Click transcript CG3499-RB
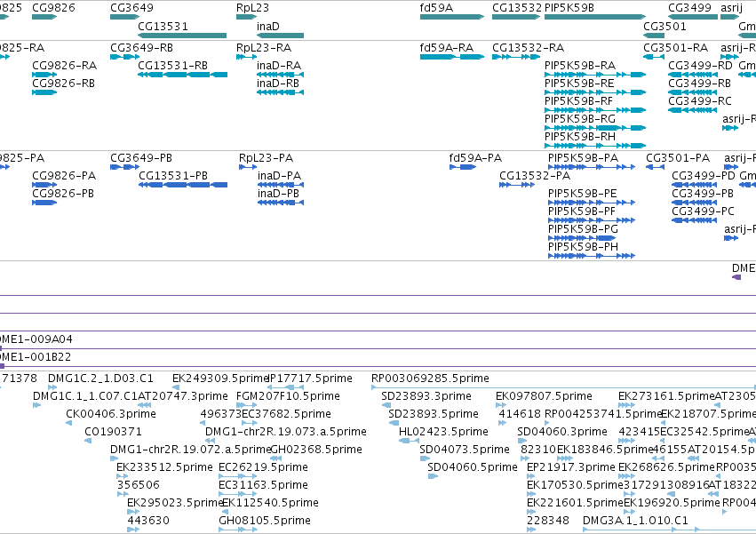Viewport: 756px width, 534px height. pos(693,92)
